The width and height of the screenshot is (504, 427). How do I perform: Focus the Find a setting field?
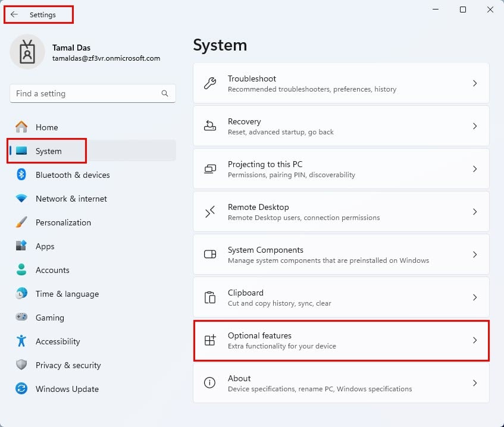pyautogui.click(x=83, y=94)
